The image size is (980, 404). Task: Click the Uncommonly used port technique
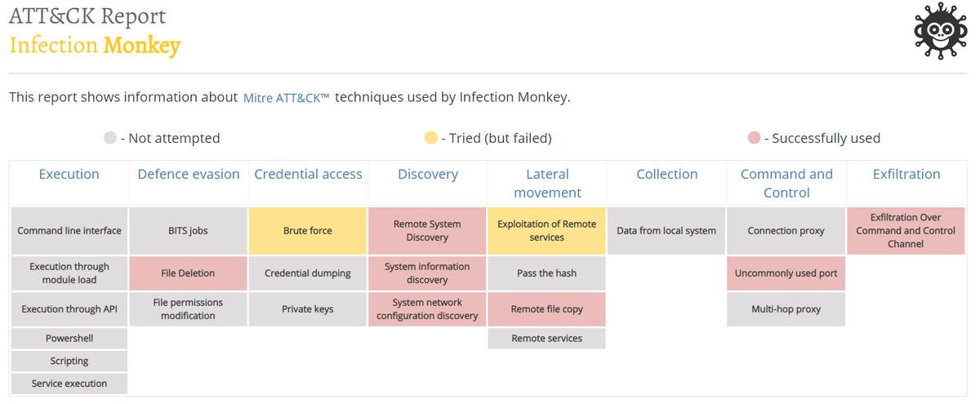786,273
